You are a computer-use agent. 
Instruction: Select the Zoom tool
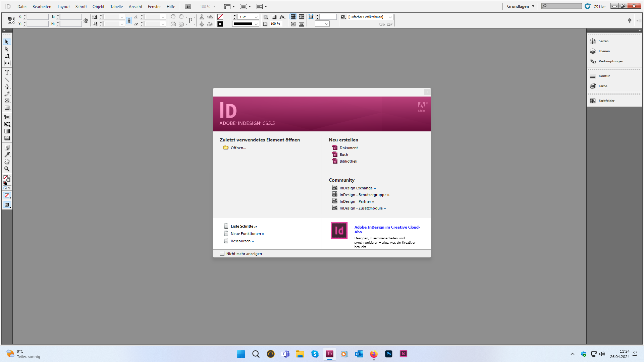click(x=7, y=169)
